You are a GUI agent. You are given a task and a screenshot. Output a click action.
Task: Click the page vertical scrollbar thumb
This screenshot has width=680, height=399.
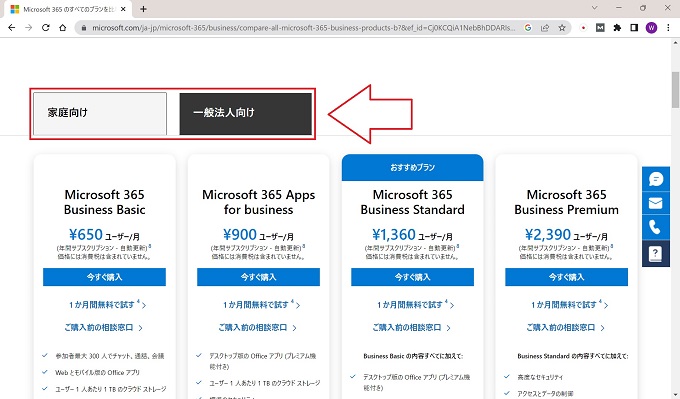[x=675, y=89]
